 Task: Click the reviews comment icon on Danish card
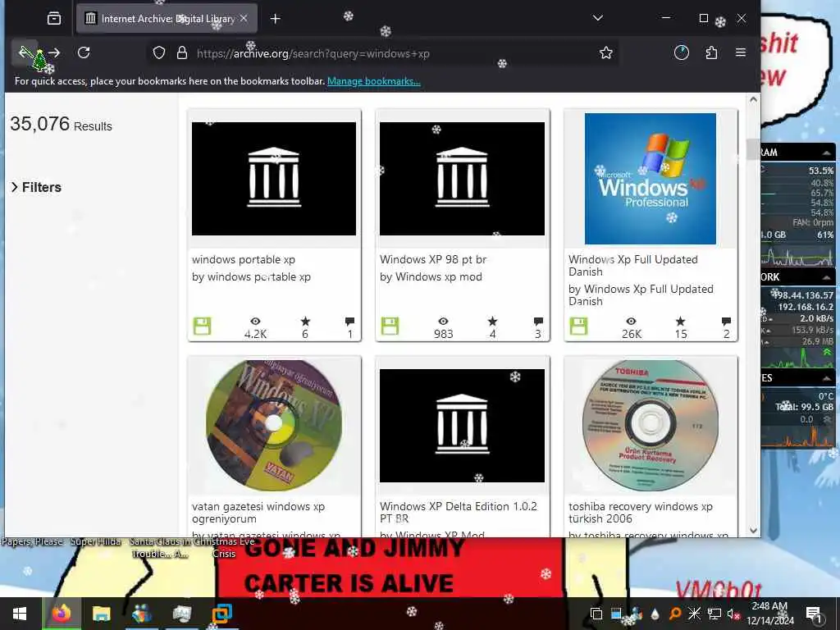727,322
